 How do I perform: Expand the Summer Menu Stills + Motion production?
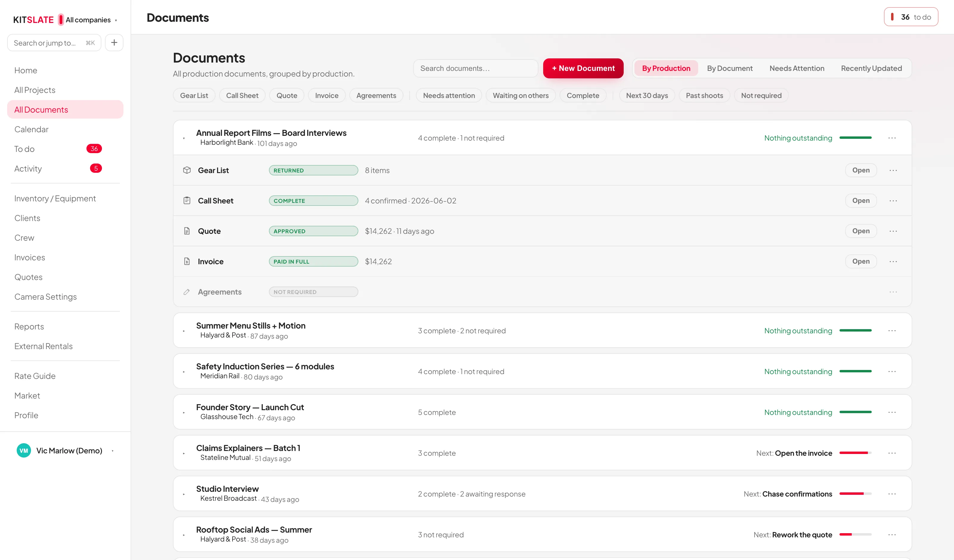click(x=184, y=331)
